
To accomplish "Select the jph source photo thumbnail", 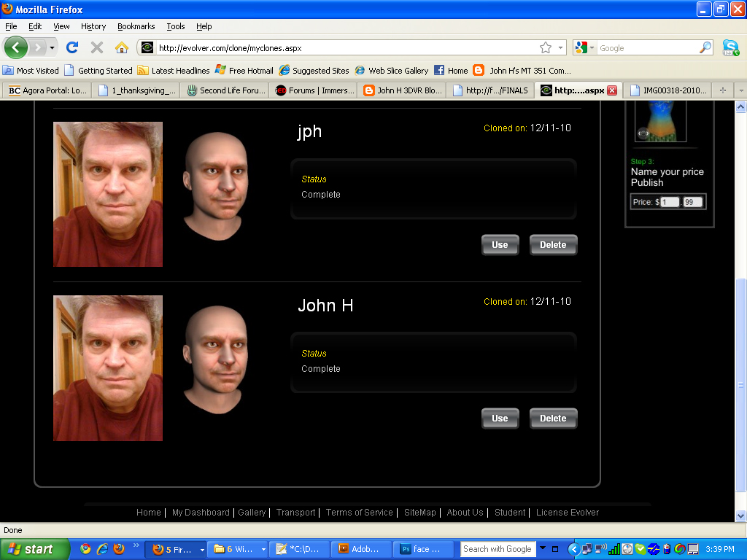I will 107,194.
